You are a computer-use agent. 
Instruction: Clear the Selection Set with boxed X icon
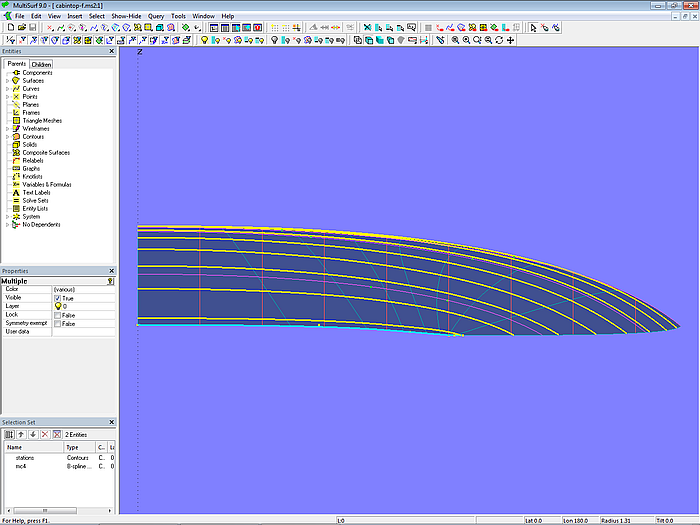pos(55,434)
